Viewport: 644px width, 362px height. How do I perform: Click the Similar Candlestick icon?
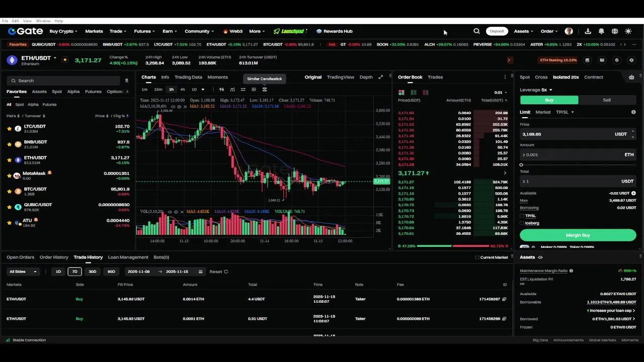[265, 89]
